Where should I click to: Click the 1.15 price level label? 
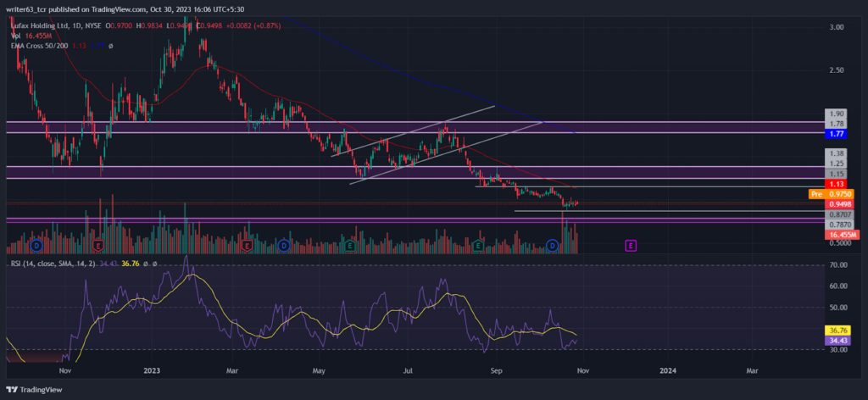click(835, 174)
